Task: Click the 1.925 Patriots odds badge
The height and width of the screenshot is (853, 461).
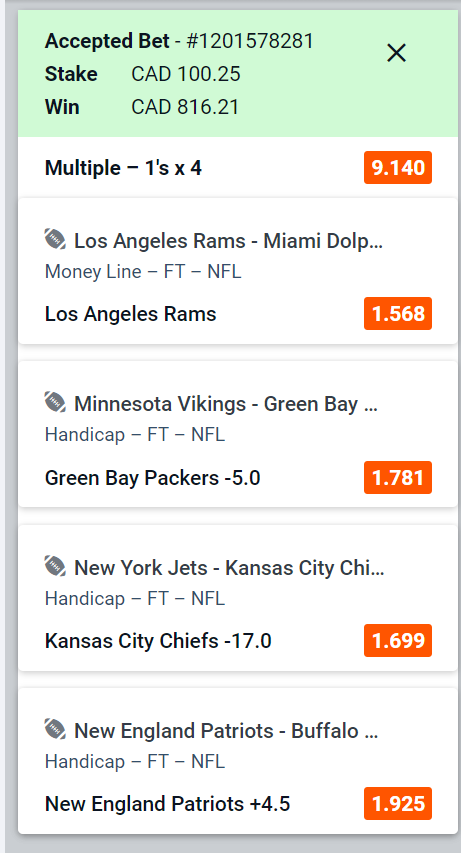Action: point(398,803)
